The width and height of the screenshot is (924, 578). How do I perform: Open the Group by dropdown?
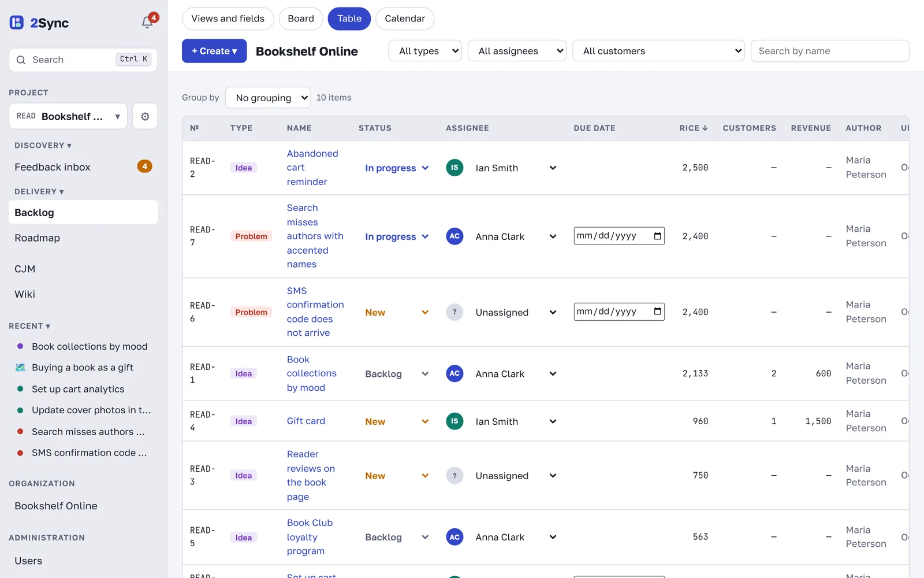pyautogui.click(x=268, y=98)
